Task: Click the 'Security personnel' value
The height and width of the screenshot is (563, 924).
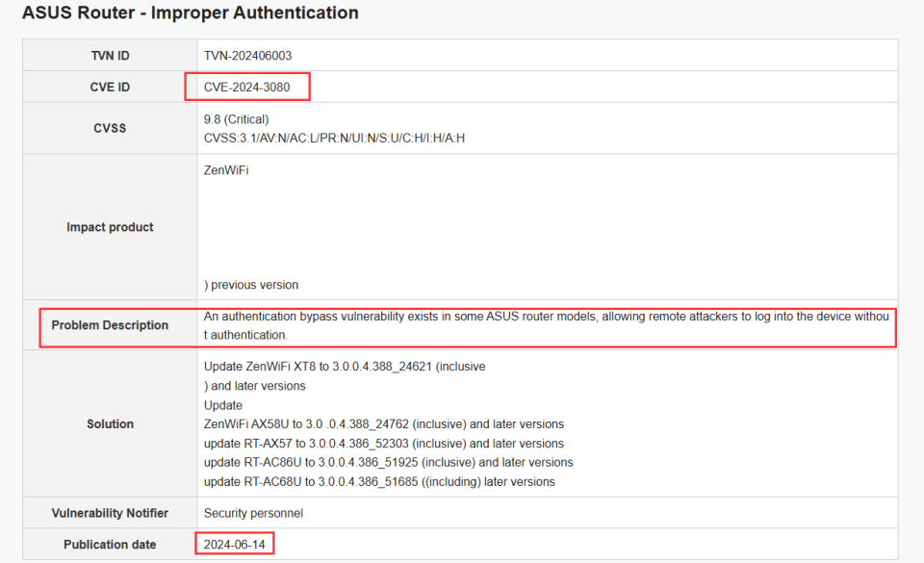Action: (253, 513)
